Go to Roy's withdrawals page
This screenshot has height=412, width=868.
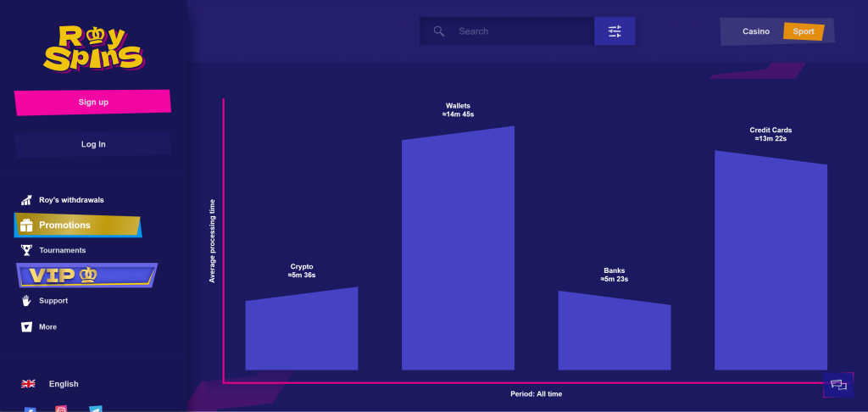[71, 200]
